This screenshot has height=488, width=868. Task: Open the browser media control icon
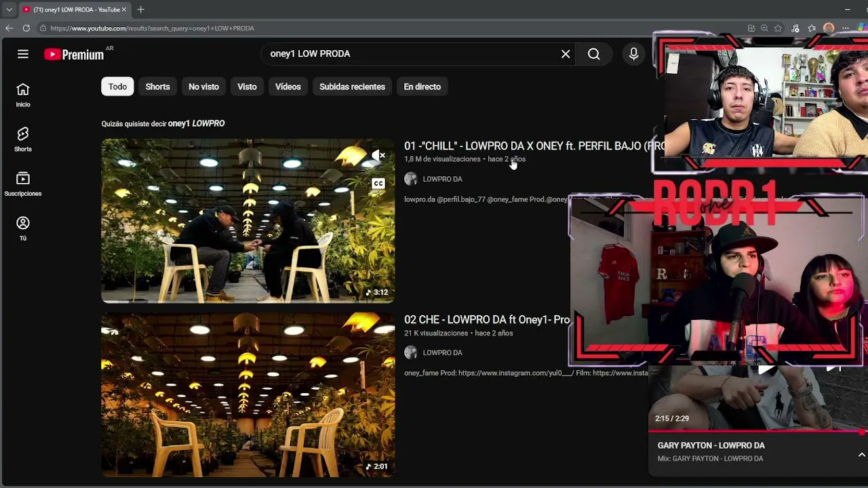coord(795,28)
